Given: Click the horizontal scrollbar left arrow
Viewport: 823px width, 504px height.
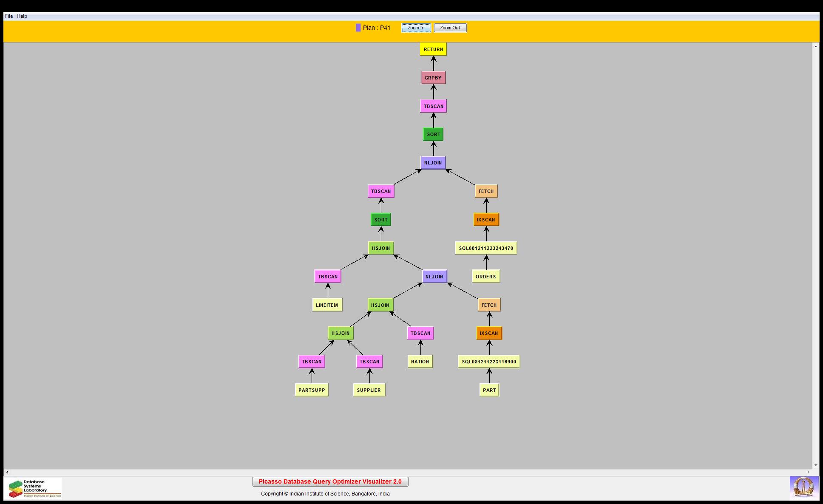Looking at the screenshot, I should tap(7, 472).
